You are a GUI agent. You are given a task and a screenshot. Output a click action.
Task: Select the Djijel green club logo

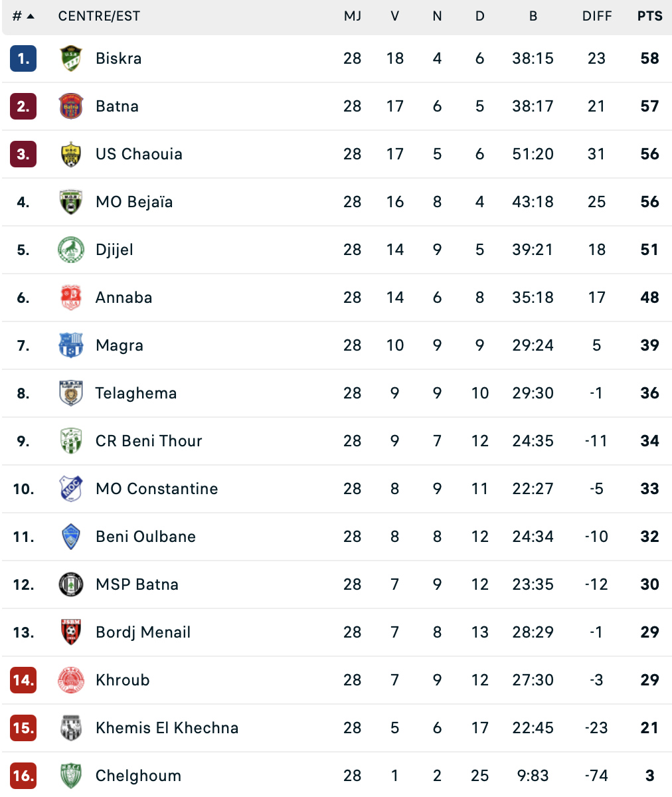tap(71, 250)
